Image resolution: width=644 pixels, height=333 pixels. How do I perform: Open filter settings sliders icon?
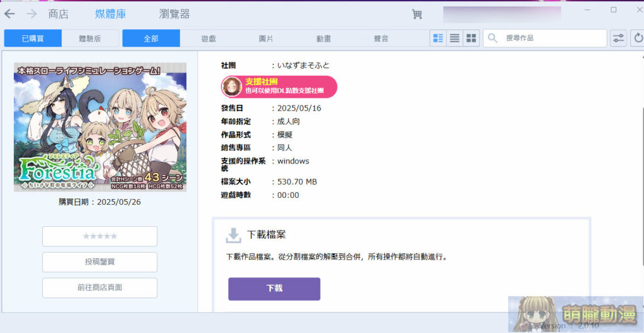point(618,38)
